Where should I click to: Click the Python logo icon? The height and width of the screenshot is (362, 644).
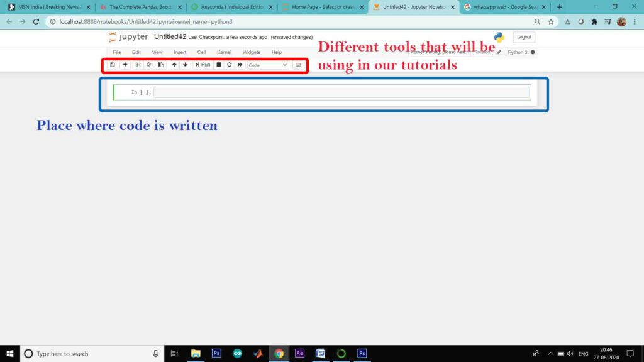pyautogui.click(x=499, y=37)
